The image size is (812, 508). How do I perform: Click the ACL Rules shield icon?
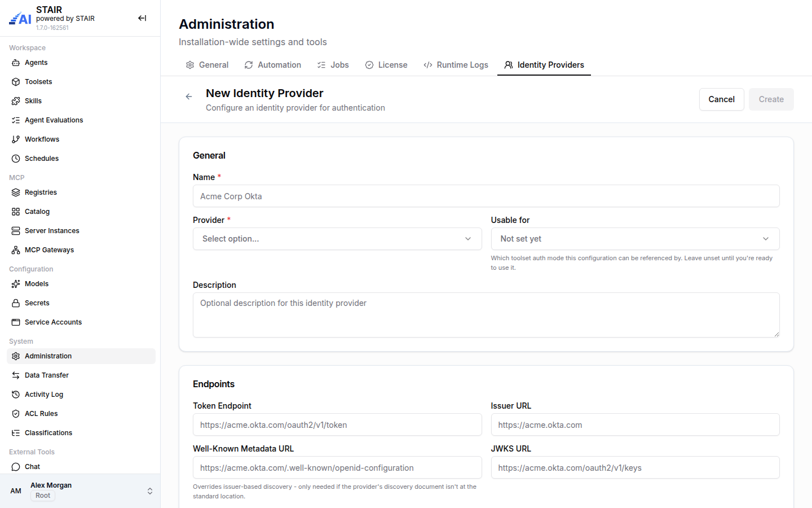(x=16, y=414)
